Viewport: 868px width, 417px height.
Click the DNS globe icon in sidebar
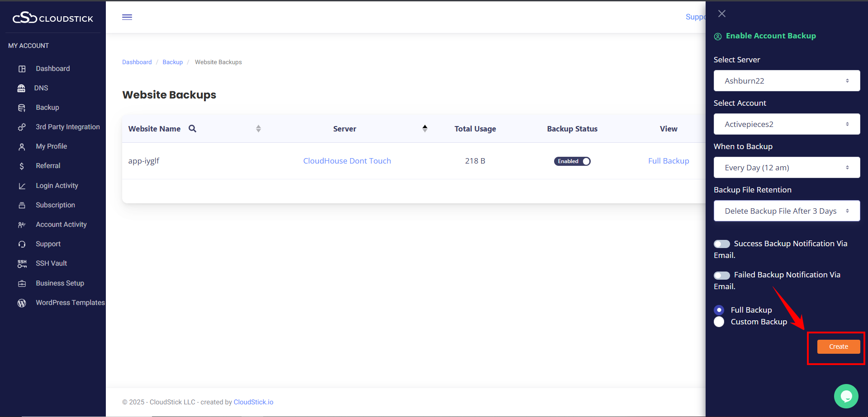[x=21, y=88]
